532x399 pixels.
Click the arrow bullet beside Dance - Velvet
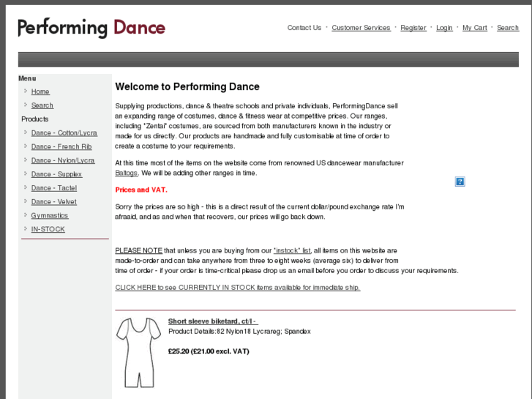click(x=26, y=201)
